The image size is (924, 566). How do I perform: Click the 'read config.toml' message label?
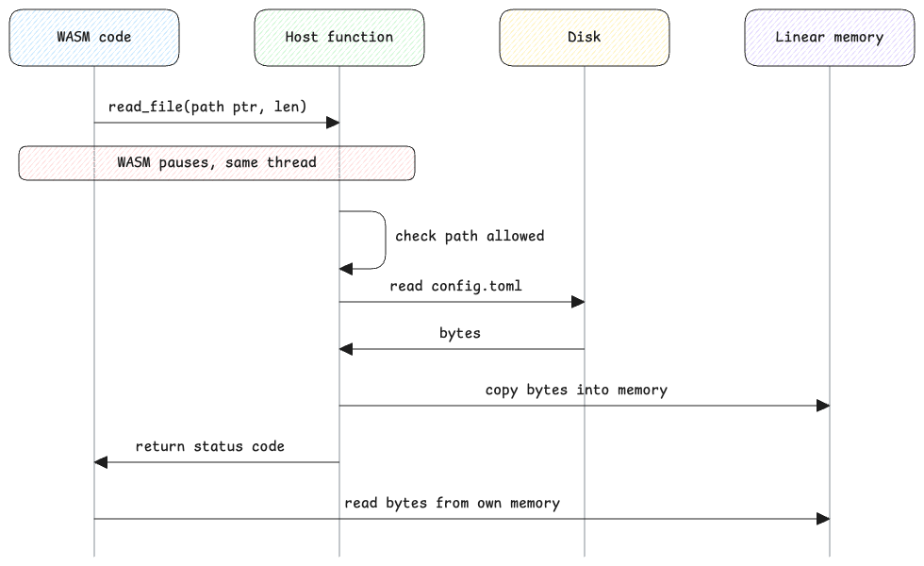pyautogui.click(x=455, y=286)
